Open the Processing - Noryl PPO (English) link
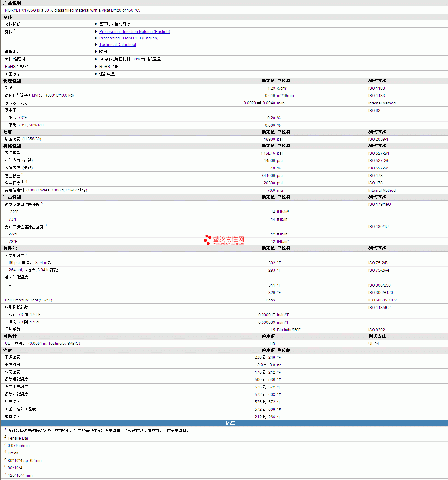448x480 pixels. tap(129, 38)
